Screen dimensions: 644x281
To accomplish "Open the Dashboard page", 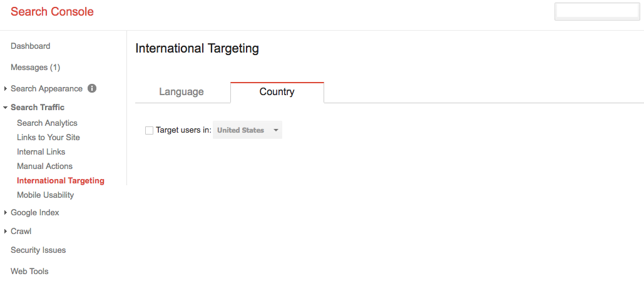I will (31, 46).
